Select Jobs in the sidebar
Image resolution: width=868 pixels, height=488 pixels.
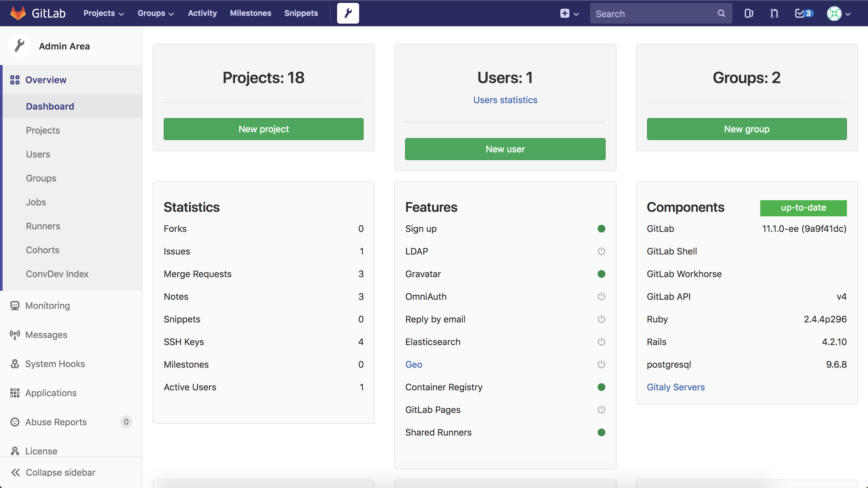pyautogui.click(x=72, y=202)
